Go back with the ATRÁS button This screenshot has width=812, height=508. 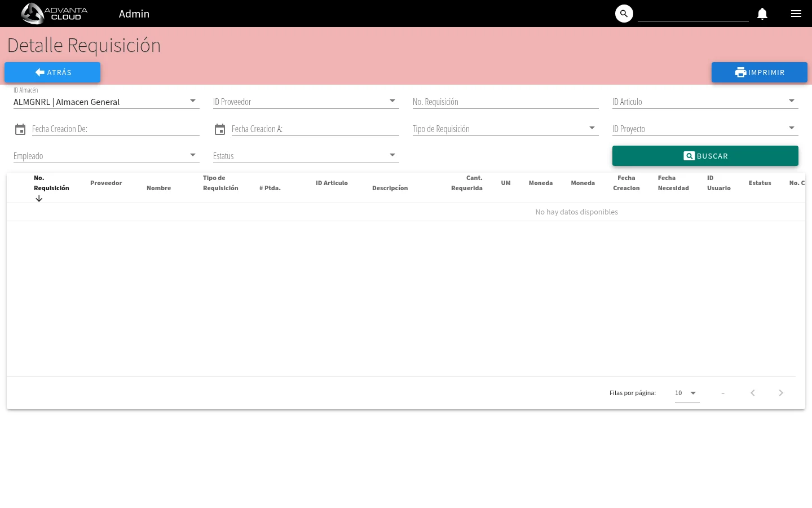(52, 72)
